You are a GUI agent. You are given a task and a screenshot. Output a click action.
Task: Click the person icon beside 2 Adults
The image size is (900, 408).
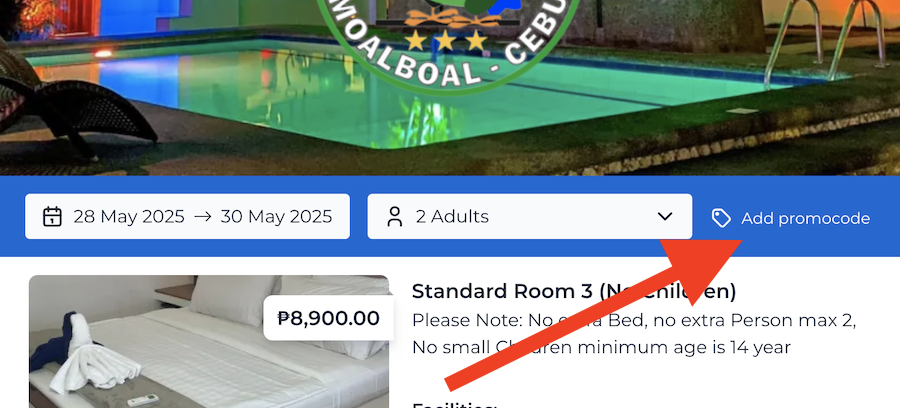tap(394, 217)
